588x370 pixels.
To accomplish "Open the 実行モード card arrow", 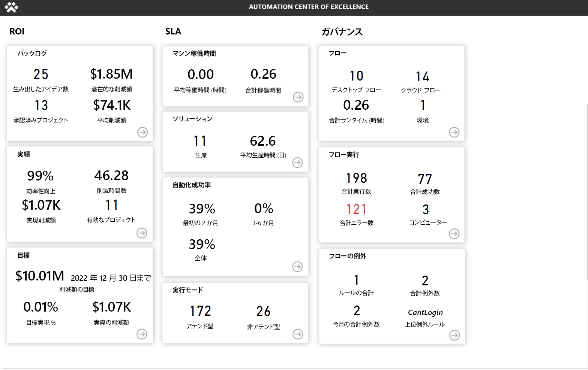I will (298, 334).
